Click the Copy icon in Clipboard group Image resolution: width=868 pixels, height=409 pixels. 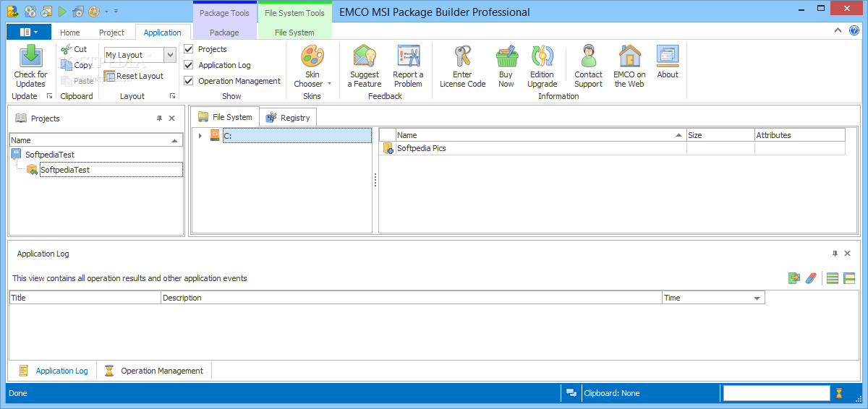67,65
